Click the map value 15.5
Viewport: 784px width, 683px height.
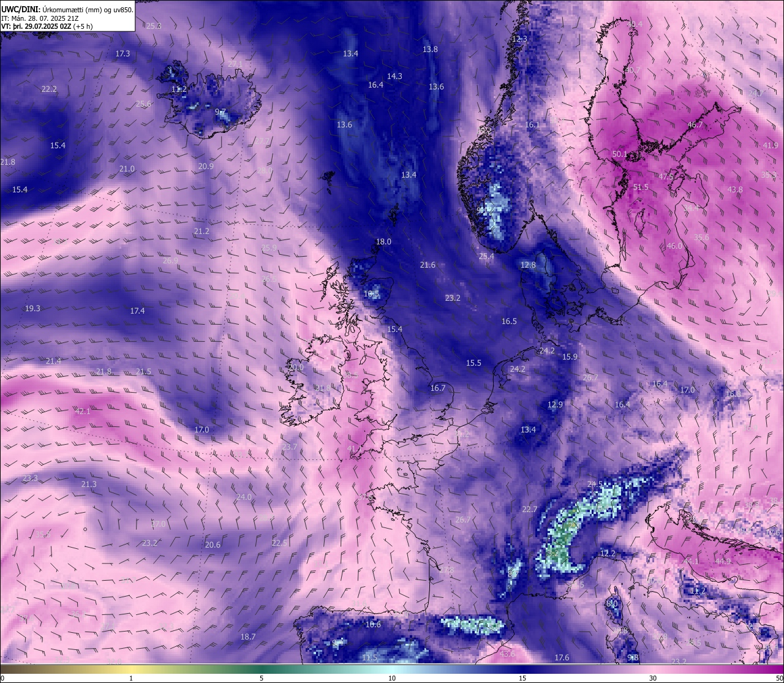point(473,363)
